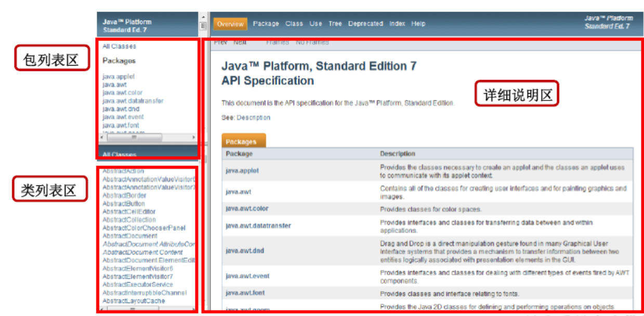Open AbstractLayoutCache class link
Image resolution: width=644 pixels, height=316 pixels.
tap(134, 301)
